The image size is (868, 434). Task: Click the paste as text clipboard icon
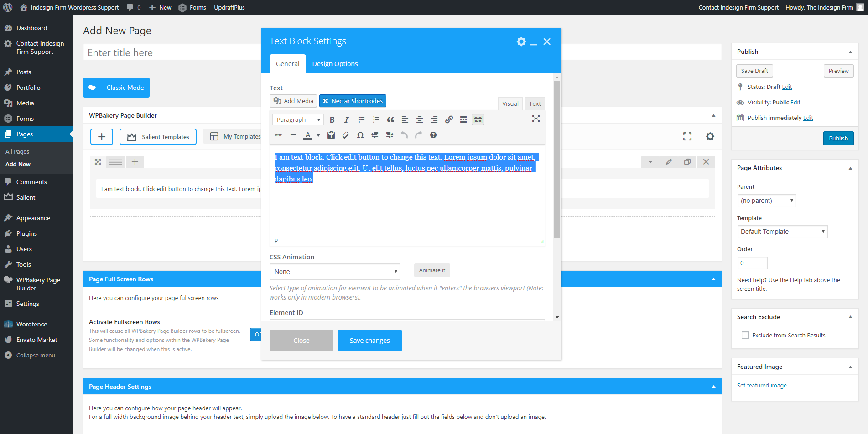[331, 135]
